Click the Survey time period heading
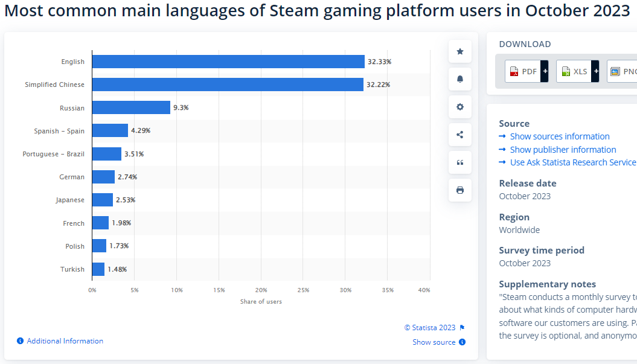The width and height of the screenshot is (637, 364). 542,251
